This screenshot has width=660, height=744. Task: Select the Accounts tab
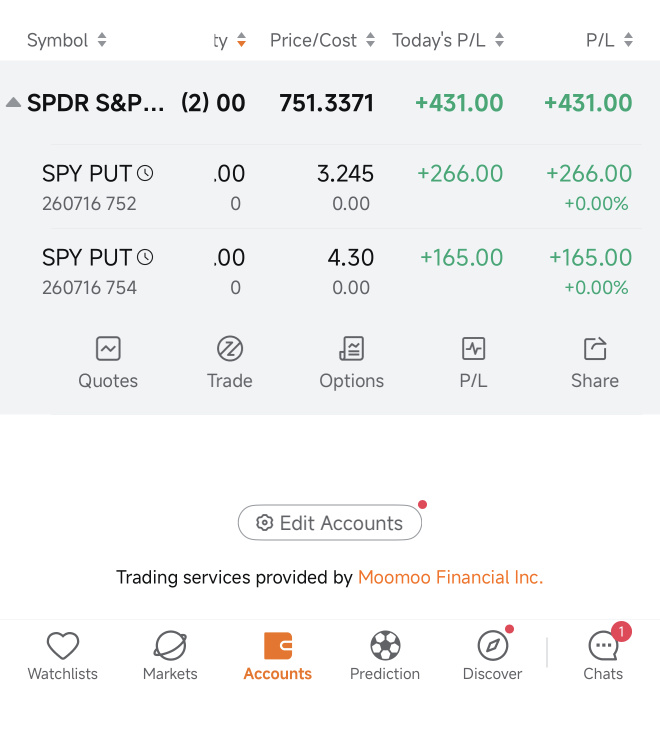[x=278, y=657]
